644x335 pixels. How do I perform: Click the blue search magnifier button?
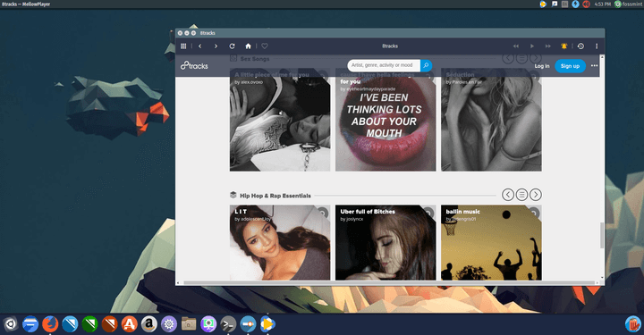click(427, 65)
